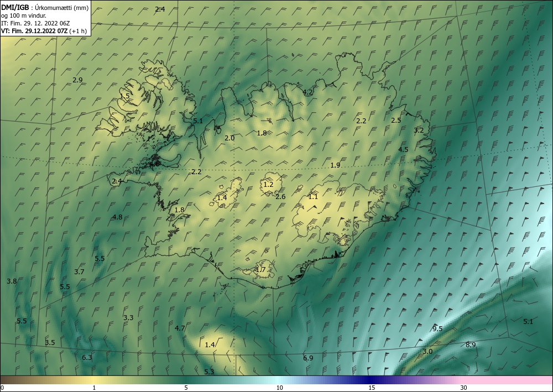
Task: Select the 1.5 value over the Westfjords
Action: coord(124,96)
